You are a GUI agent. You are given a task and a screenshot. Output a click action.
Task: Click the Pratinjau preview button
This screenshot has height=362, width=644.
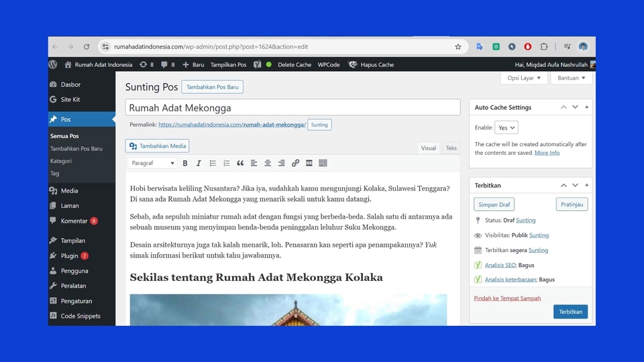tap(572, 204)
